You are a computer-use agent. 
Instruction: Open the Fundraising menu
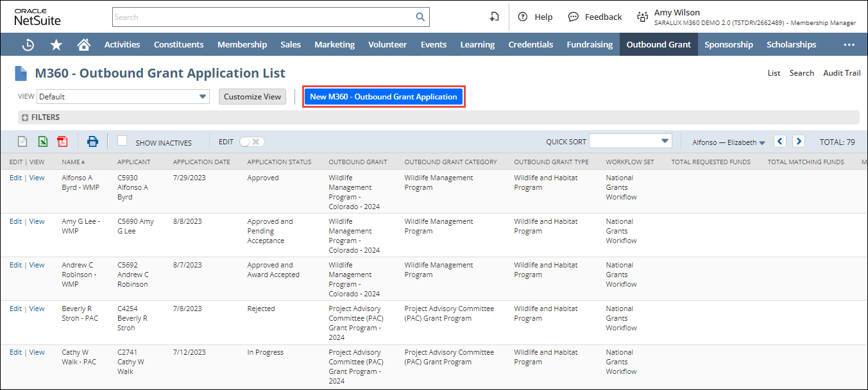tap(590, 44)
